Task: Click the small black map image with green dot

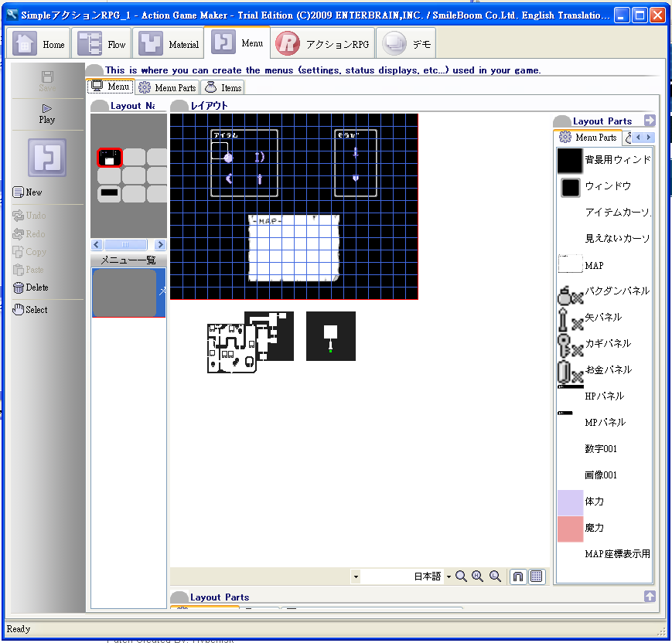Action: 331,336
